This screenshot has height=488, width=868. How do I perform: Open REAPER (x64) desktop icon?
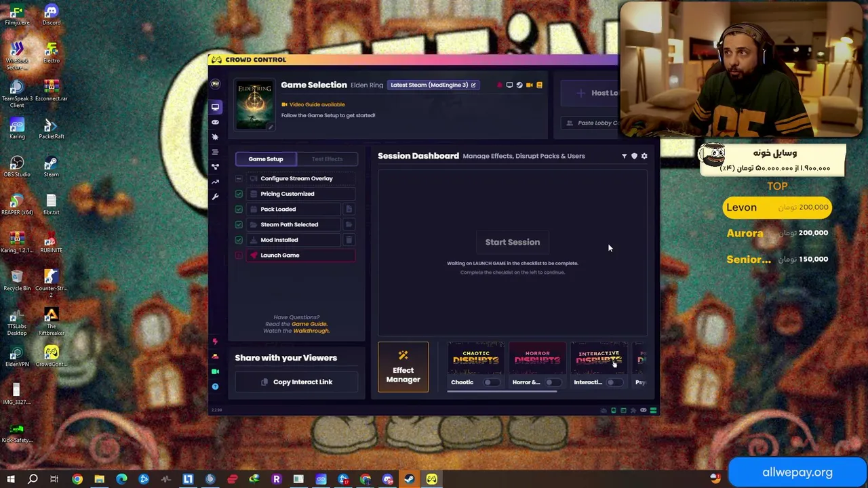pos(17,204)
